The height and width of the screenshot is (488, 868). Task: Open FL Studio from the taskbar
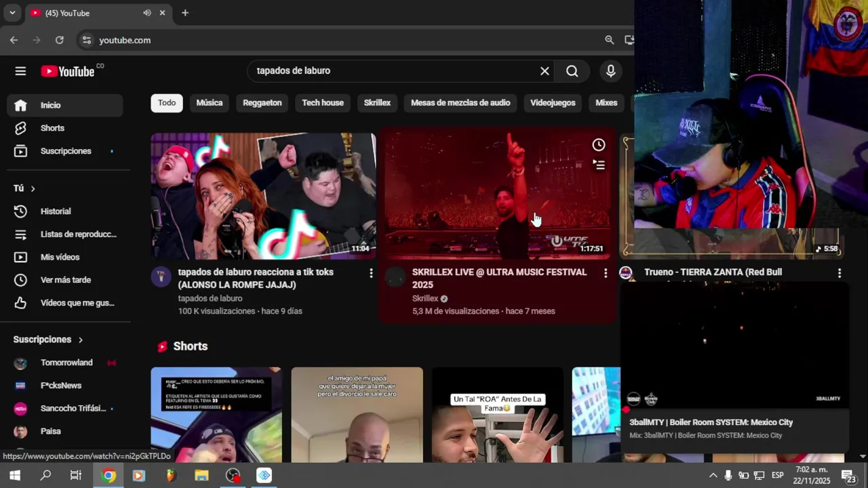coord(170,476)
